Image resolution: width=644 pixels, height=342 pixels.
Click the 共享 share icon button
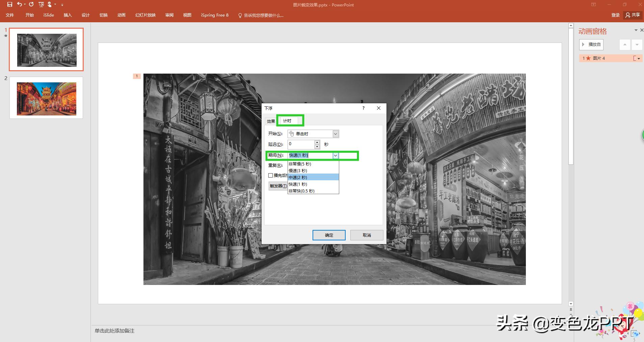tap(633, 15)
